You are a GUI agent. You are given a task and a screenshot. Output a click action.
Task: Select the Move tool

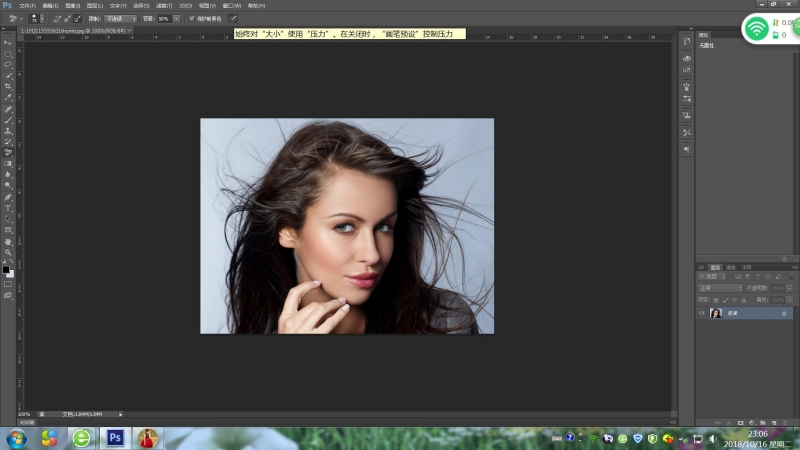point(8,43)
